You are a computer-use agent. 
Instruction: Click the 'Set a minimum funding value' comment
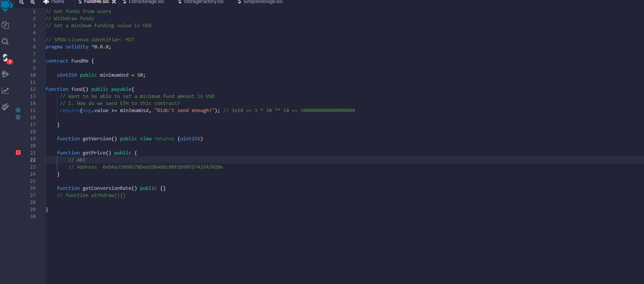98,26
